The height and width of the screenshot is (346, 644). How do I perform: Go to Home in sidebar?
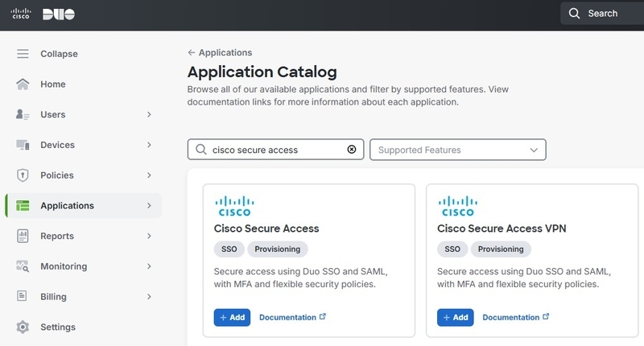pos(53,84)
